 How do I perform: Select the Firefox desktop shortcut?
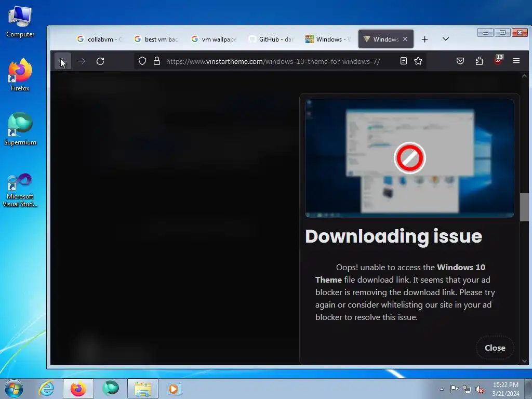(x=20, y=75)
